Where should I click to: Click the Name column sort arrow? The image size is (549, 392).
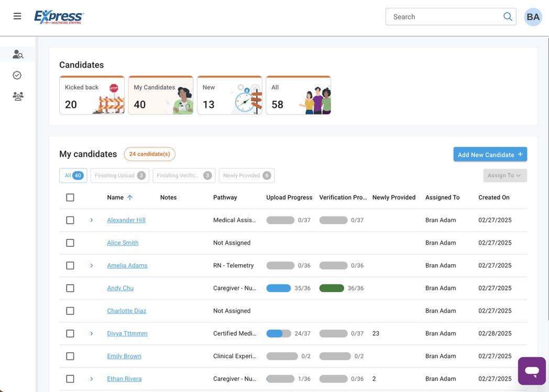click(130, 198)
